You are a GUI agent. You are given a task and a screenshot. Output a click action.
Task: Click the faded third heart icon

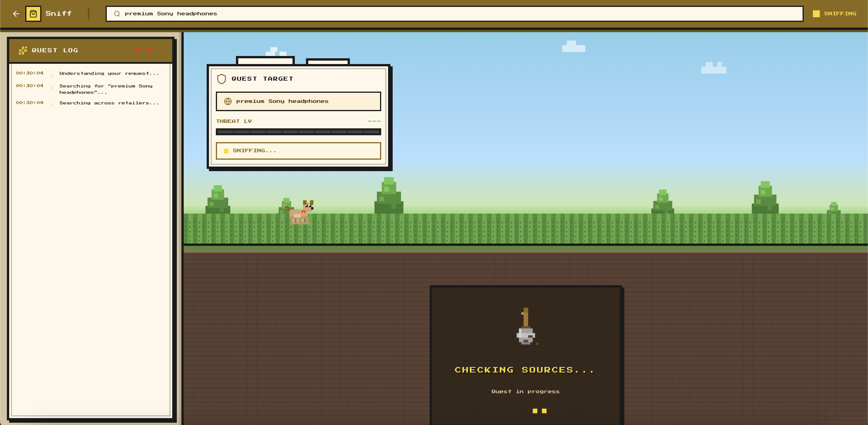[x=160, y=51]
